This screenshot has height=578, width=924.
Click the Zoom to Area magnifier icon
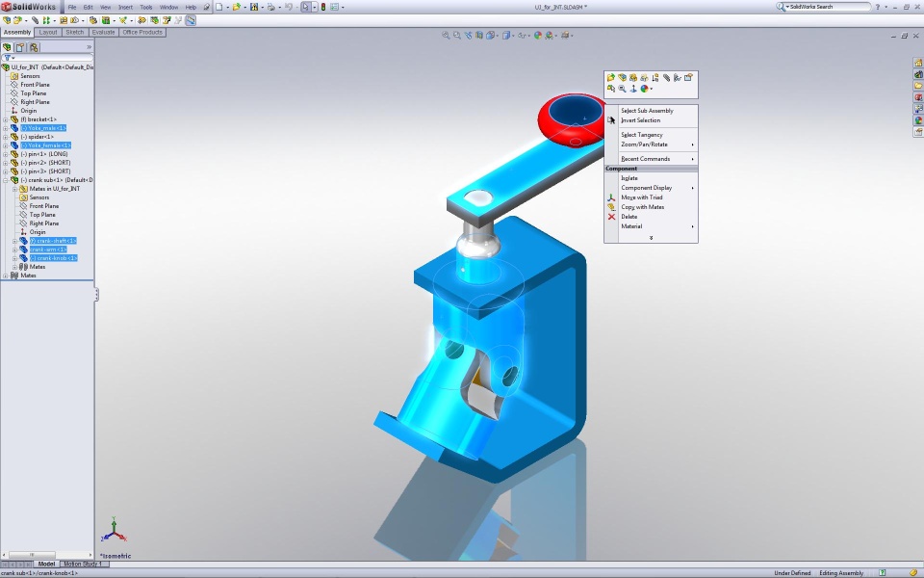(x=456, y=36)
